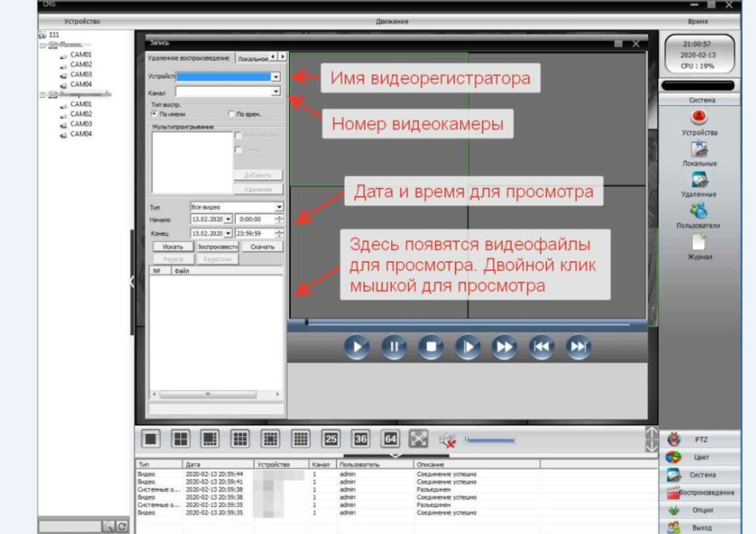
Task: Expand the Канал channel dropdown
Action: coord(276,92)
